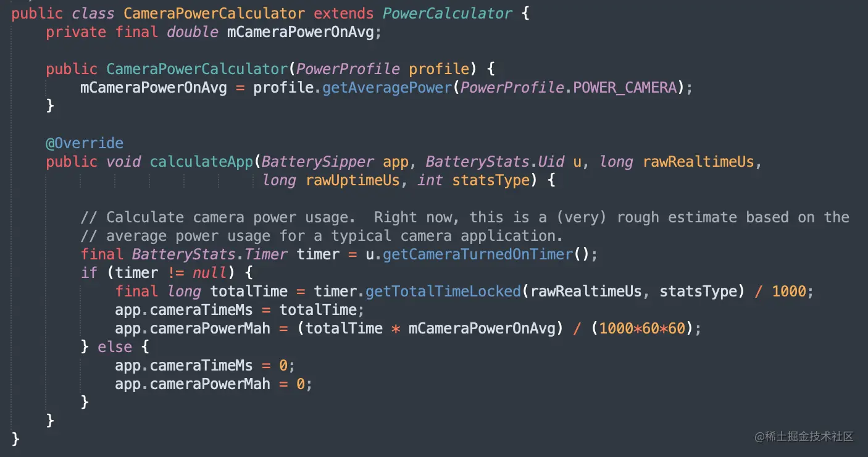The width and height of the screenshot is (868, 457).
Task: Click the BatteryStats.Uid parameter type
Action: coord(495,162)
